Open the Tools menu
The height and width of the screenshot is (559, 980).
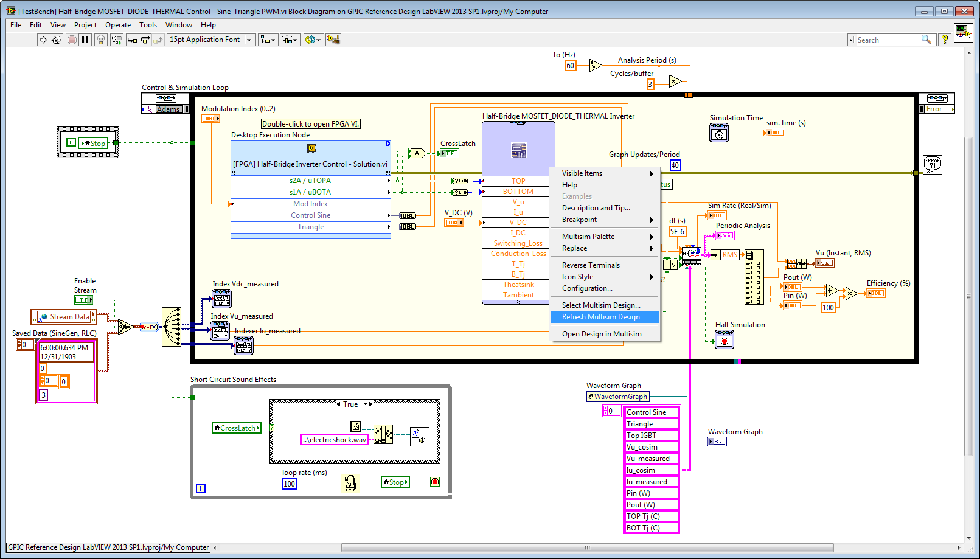coord(148,25)
